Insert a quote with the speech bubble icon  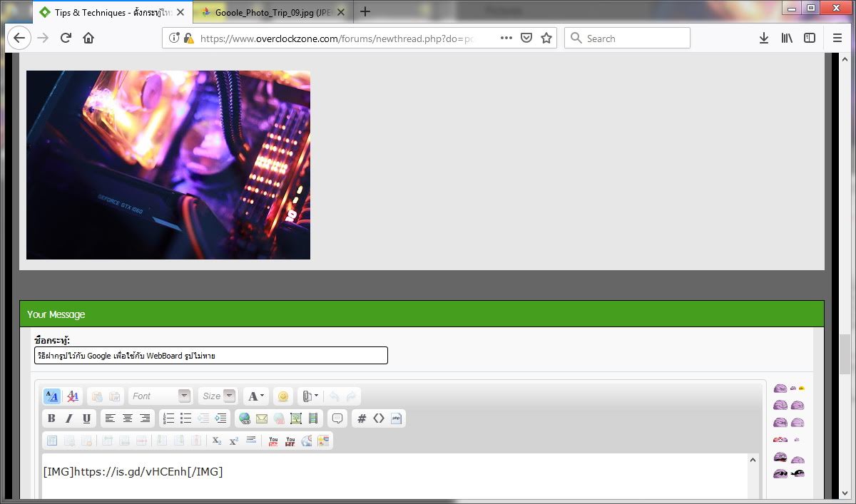337,418
